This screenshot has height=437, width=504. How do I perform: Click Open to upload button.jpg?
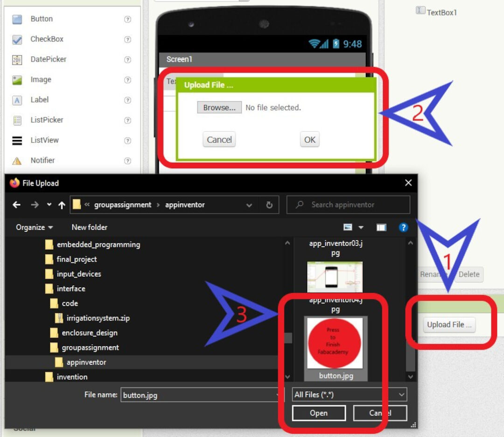pyautogui.click(x=319, y=413)
